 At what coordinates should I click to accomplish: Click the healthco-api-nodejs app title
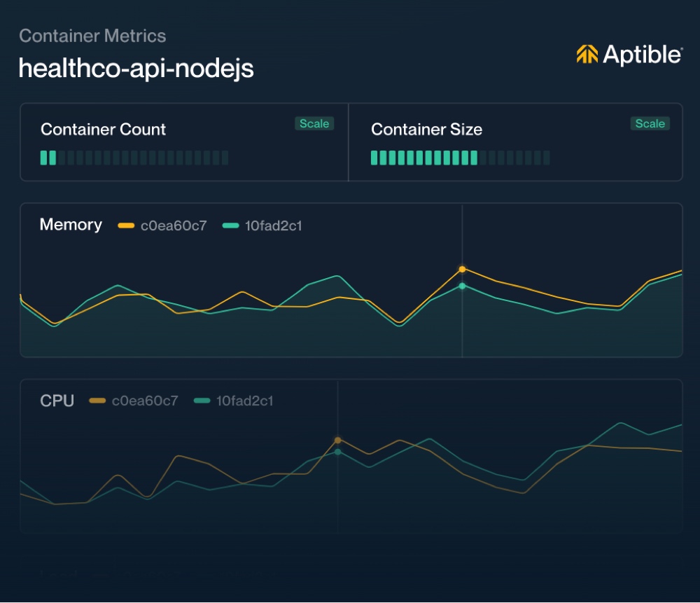(x=136, y=69)
